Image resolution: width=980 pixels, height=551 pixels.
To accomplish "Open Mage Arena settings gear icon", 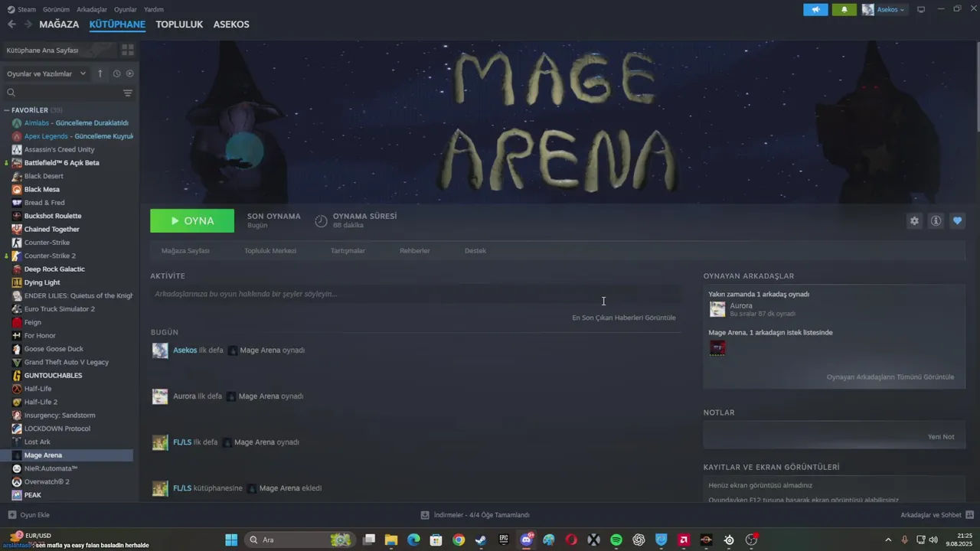I will [x=914, y=220].
